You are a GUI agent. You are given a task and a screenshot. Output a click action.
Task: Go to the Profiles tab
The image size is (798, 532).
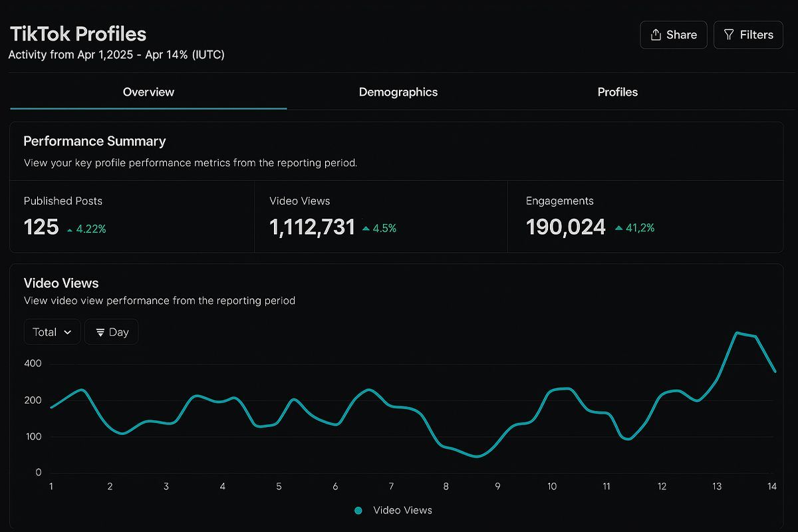(618, 92)
